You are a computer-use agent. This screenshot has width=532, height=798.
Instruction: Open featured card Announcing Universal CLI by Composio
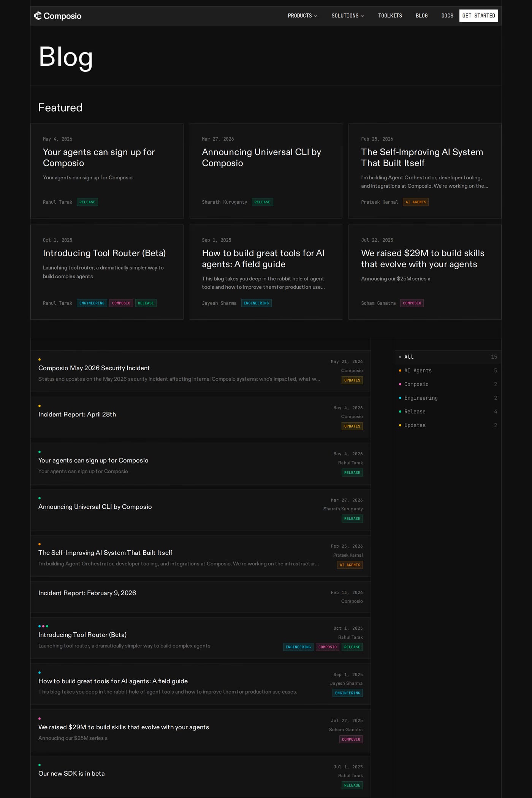pos(266,171)
